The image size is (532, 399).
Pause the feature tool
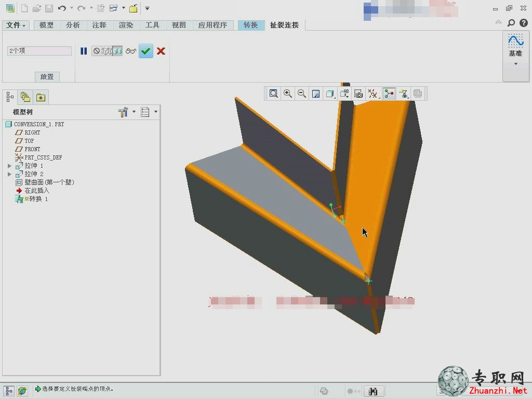(84, 51)
